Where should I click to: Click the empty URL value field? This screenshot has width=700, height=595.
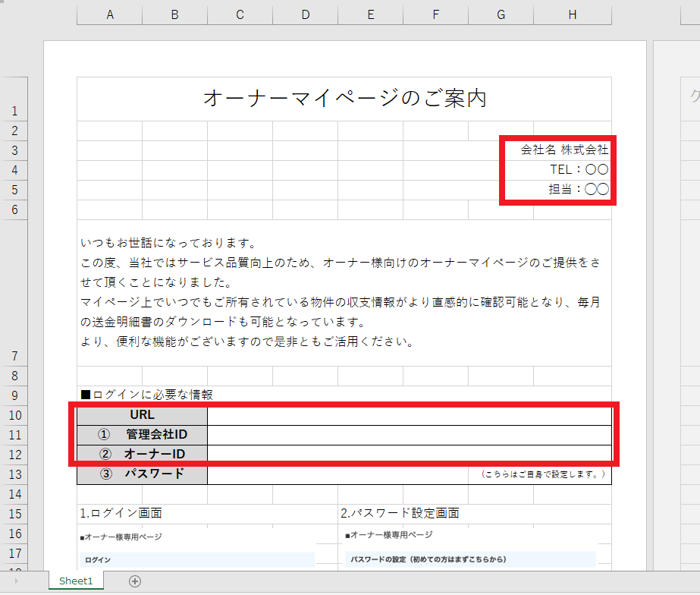pos(409,415)
